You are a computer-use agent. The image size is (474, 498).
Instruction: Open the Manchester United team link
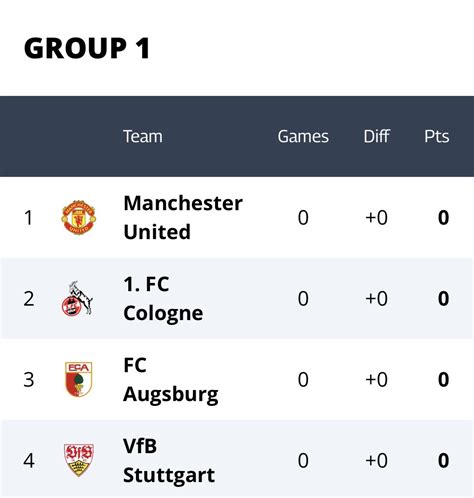[x=183, y=217]
